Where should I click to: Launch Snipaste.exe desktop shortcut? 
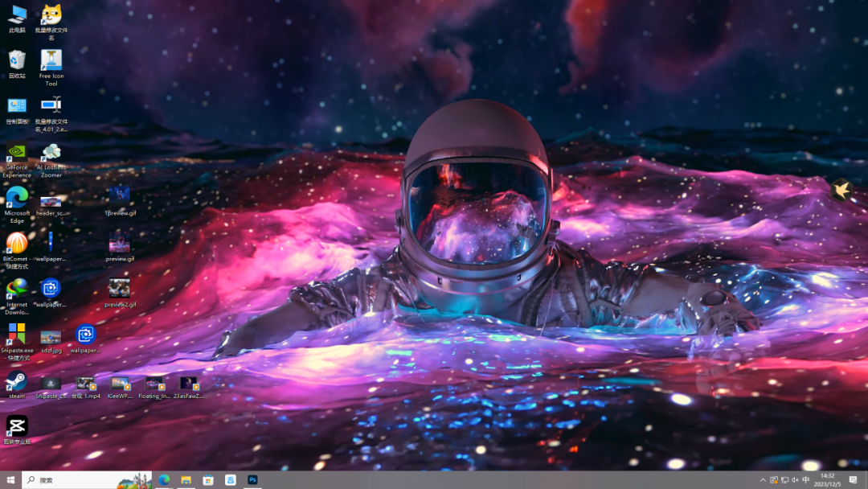pos(17,343)
